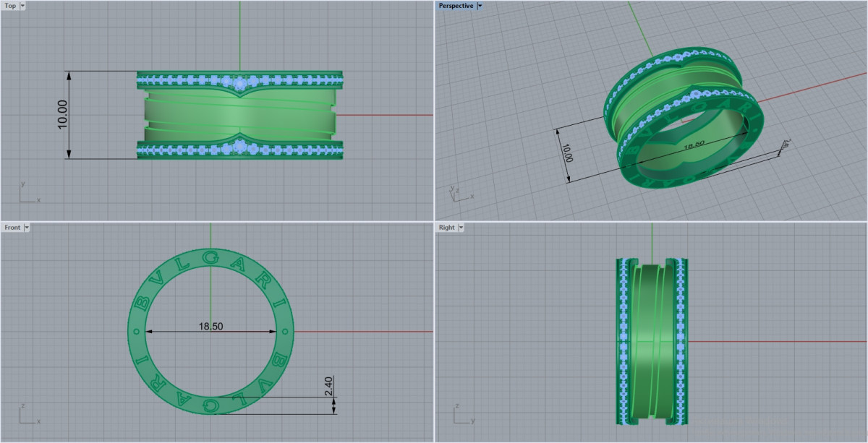Pick the 18.50 dimension text in Perspective viewport

tap(694, 145)
